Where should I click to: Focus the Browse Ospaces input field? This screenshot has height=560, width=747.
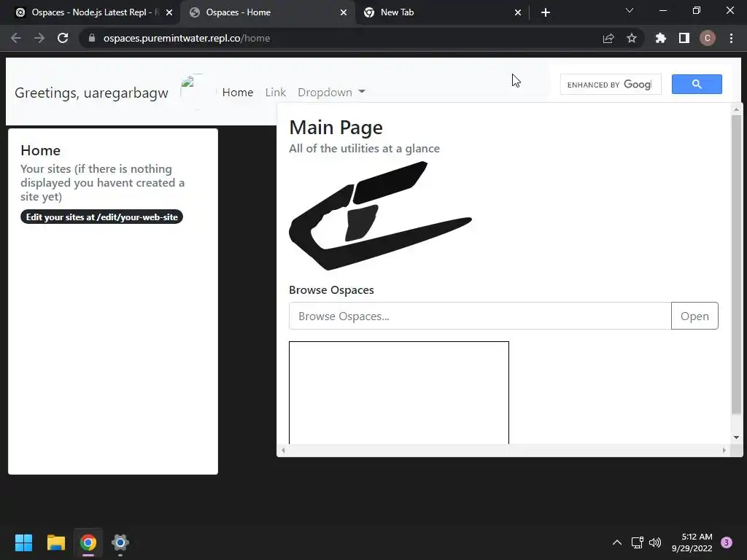[x=480, y=316]
